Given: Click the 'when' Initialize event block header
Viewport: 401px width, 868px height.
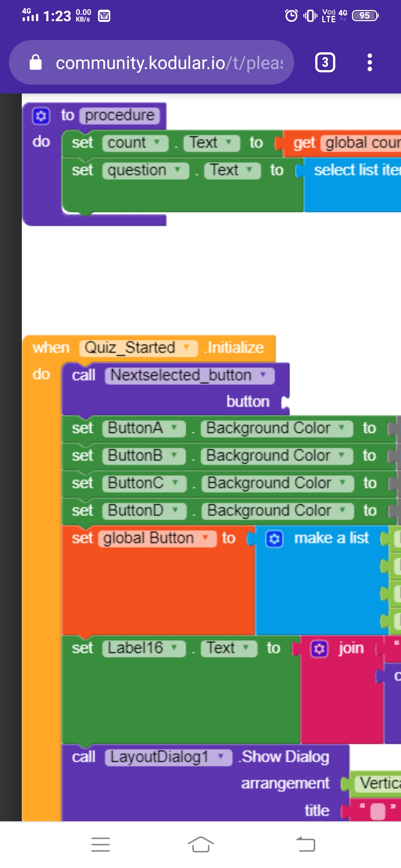Looking at the screenshot, I should coord(149,348).
